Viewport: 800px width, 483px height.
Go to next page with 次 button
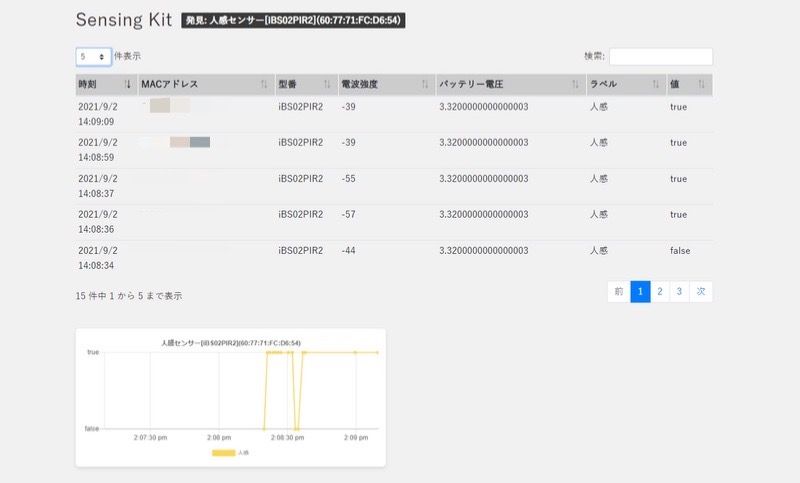(702, 292)
